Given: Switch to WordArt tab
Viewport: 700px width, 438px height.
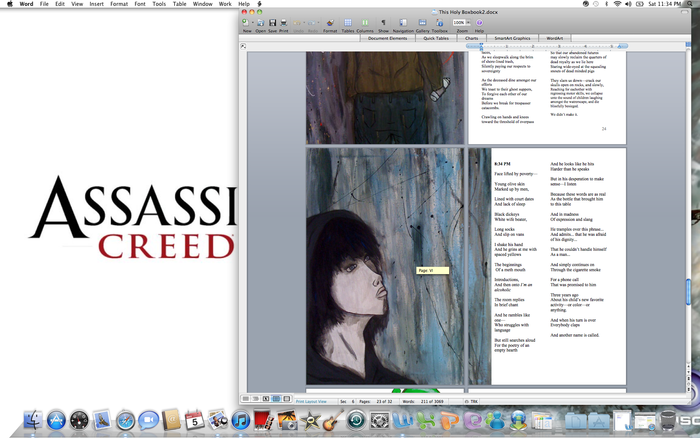Looking at the screenshot, I should (555, 38).
